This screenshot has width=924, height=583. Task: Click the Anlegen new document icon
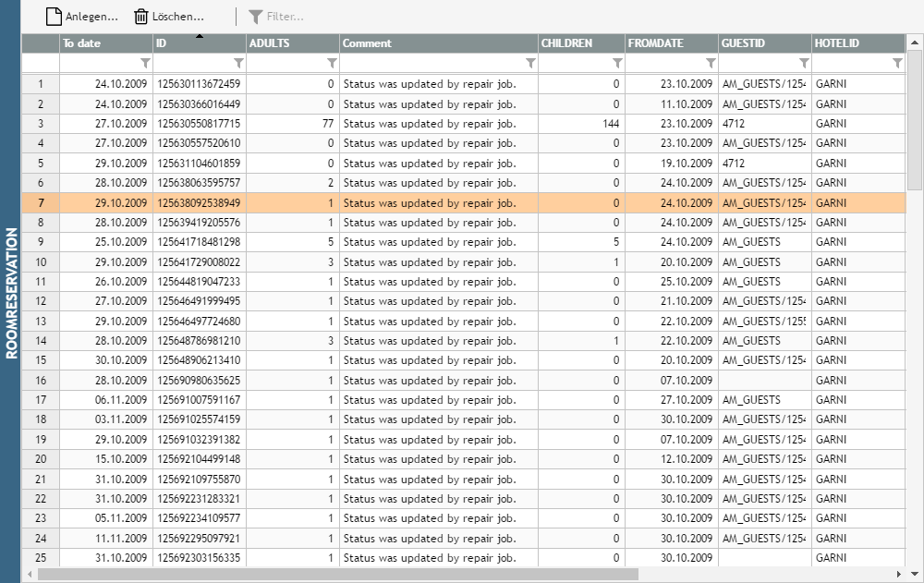(55, 16)
